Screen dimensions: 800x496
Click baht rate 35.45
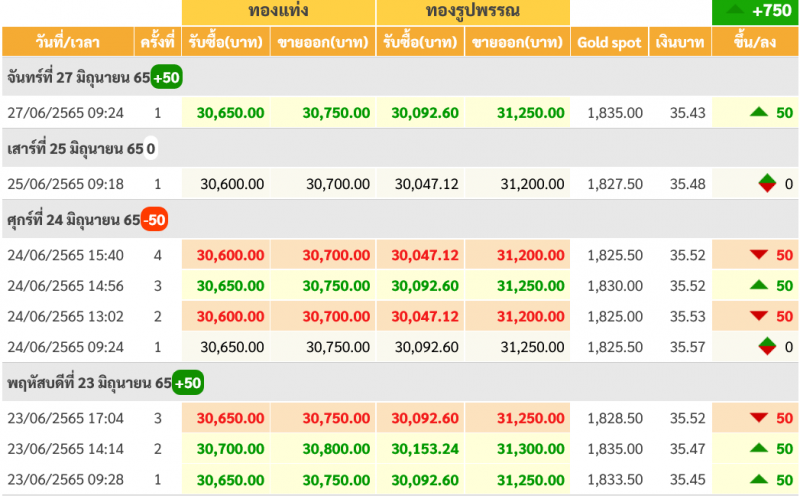click(688, 480)
